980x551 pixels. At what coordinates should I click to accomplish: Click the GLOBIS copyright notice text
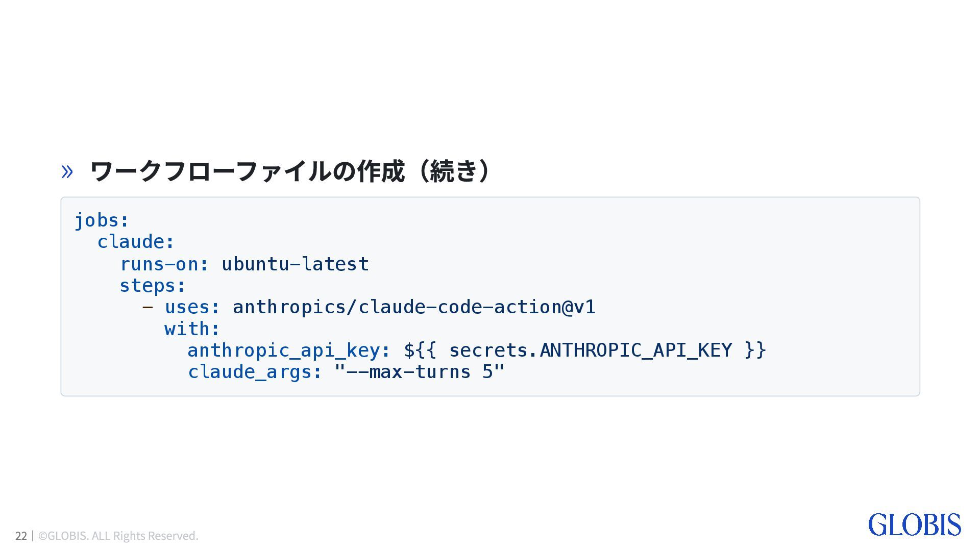pyautogui.click(x=118, y=536)
